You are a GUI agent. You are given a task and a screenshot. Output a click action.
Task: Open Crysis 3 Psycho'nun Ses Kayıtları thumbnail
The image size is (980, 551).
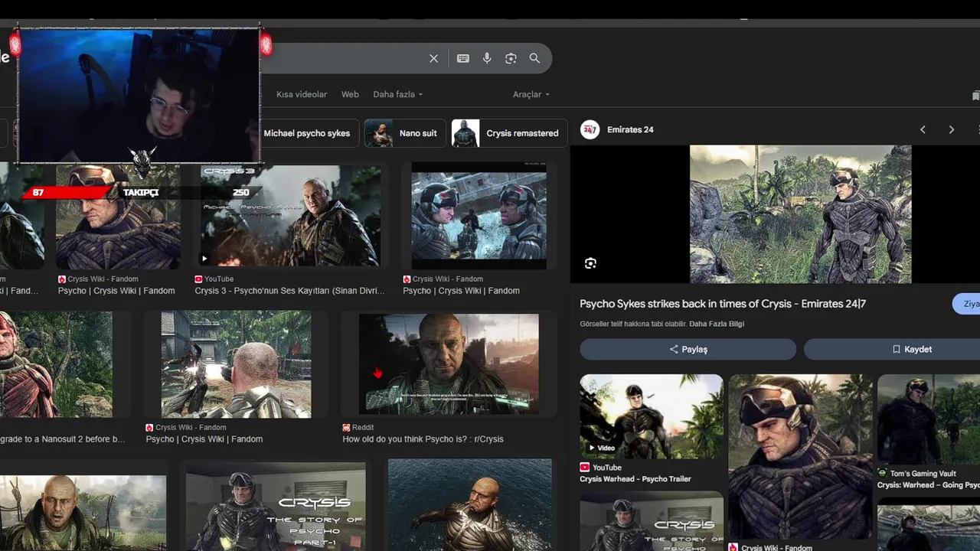[291, 215]
